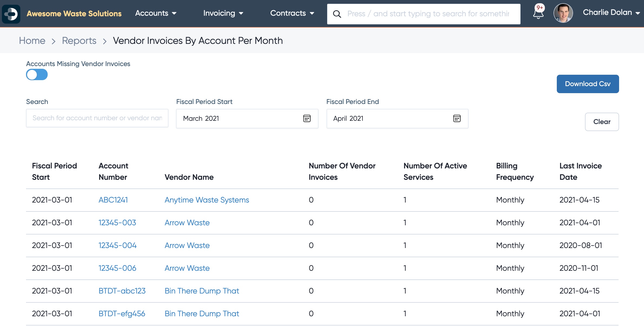
Task: Focus the account number or vendor search field
Action: point(97,118)
